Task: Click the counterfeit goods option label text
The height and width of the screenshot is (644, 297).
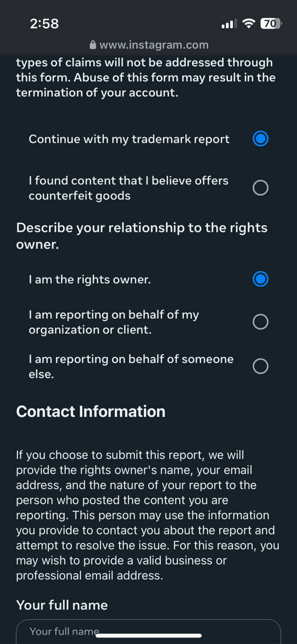Action: tap(128, 188)
